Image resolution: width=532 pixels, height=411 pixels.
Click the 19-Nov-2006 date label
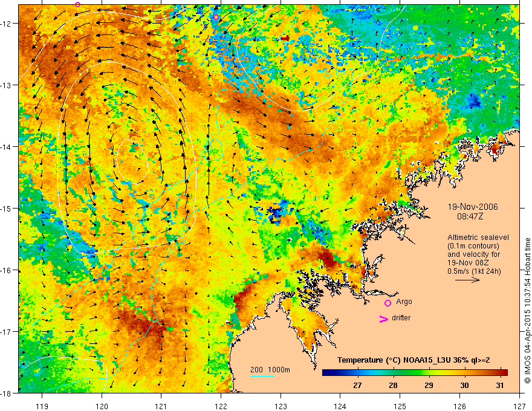click(x=473, y=207)
